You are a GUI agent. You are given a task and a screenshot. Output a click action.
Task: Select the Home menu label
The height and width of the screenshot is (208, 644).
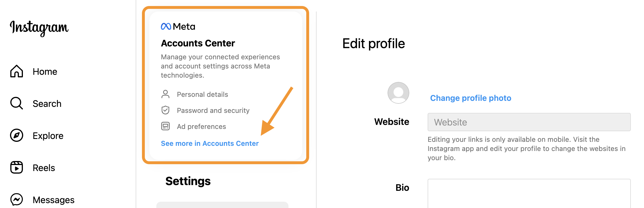(x=45, y=72)
